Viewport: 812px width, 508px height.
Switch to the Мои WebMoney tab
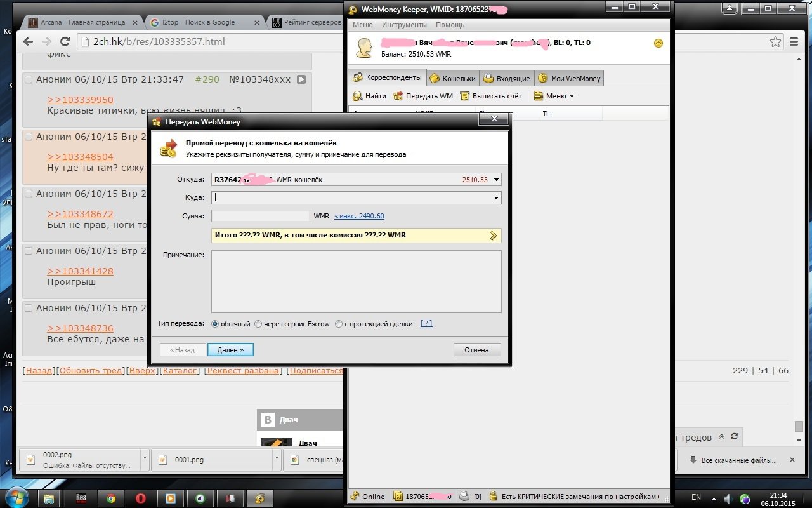pyautogui.click(x=569, y=79)
